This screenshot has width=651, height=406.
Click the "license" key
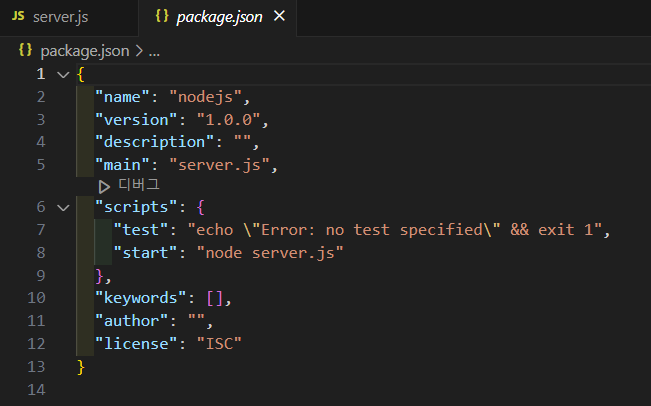click(136, 344)
